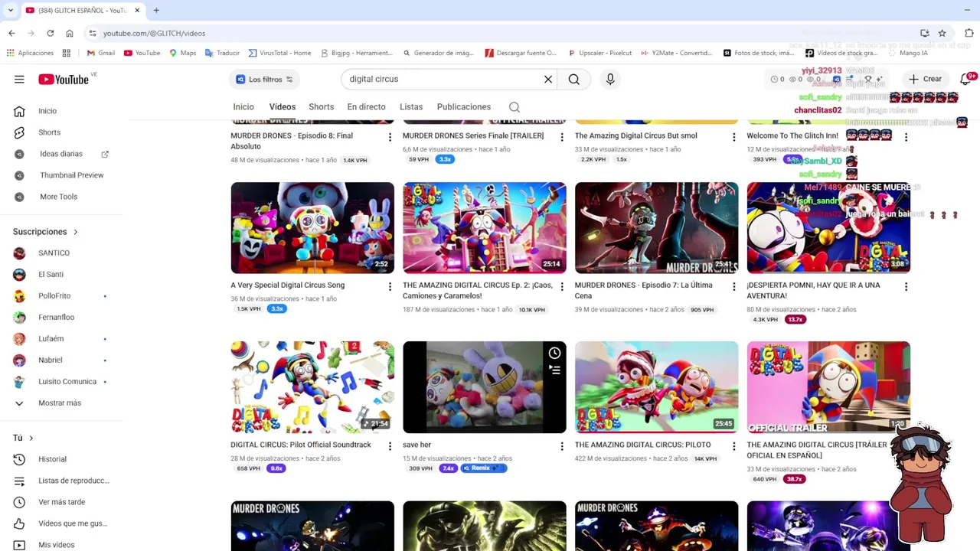Go back in browser history

click(x=11, y=33)
